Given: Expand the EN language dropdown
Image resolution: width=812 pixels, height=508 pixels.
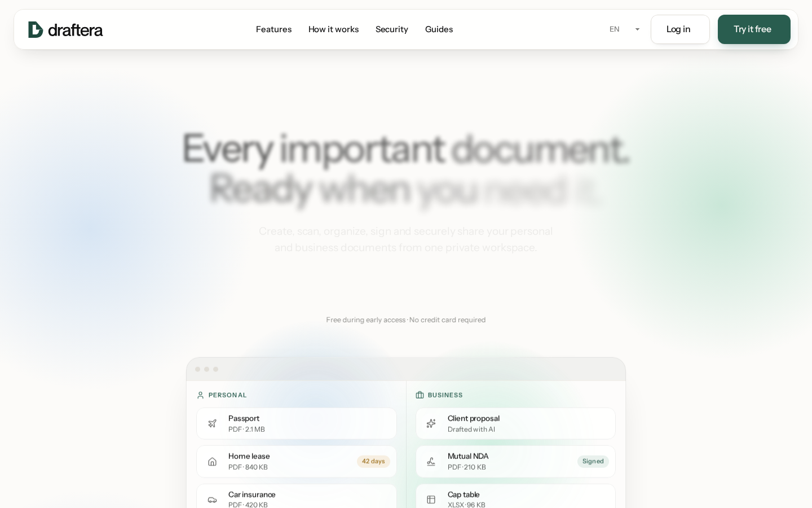Looking at the screenshot, I should (x=625, y=29).
